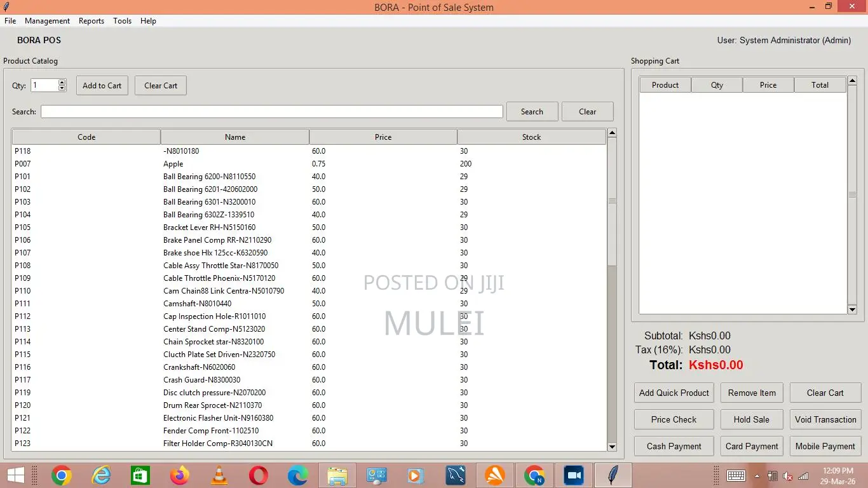Choose Mobile Payment
868x488 pixels.
pos(825,446)
